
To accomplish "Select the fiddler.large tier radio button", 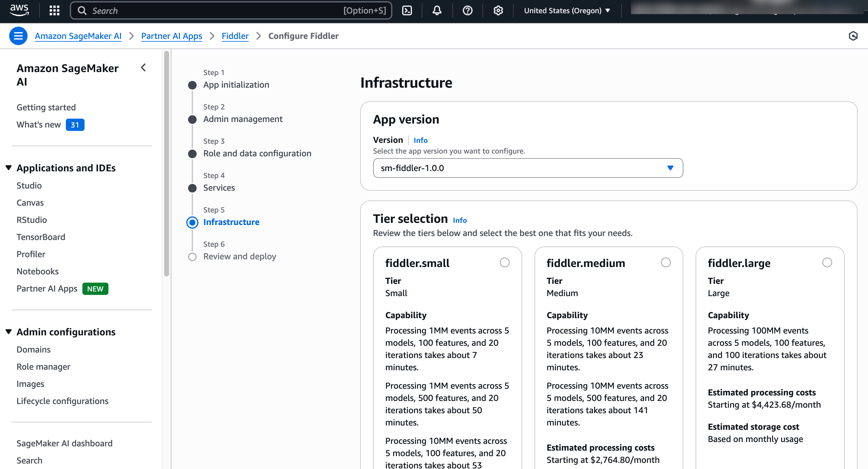I will (827, 262).
